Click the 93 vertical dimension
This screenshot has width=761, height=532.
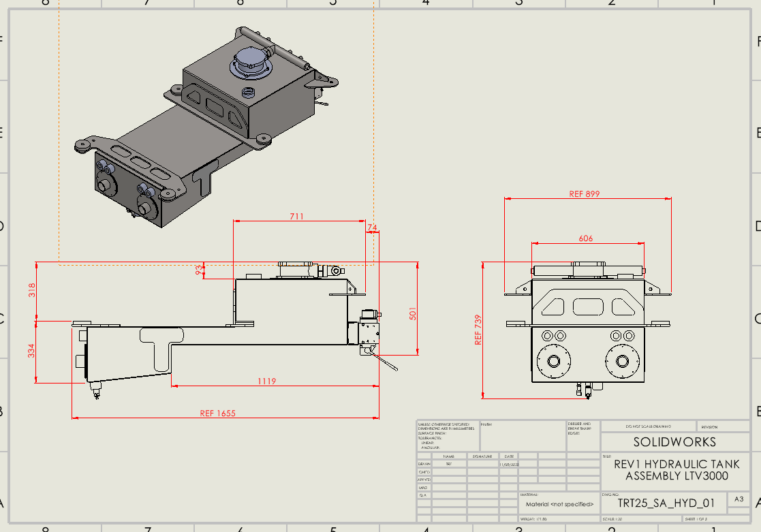coord(198,270)
